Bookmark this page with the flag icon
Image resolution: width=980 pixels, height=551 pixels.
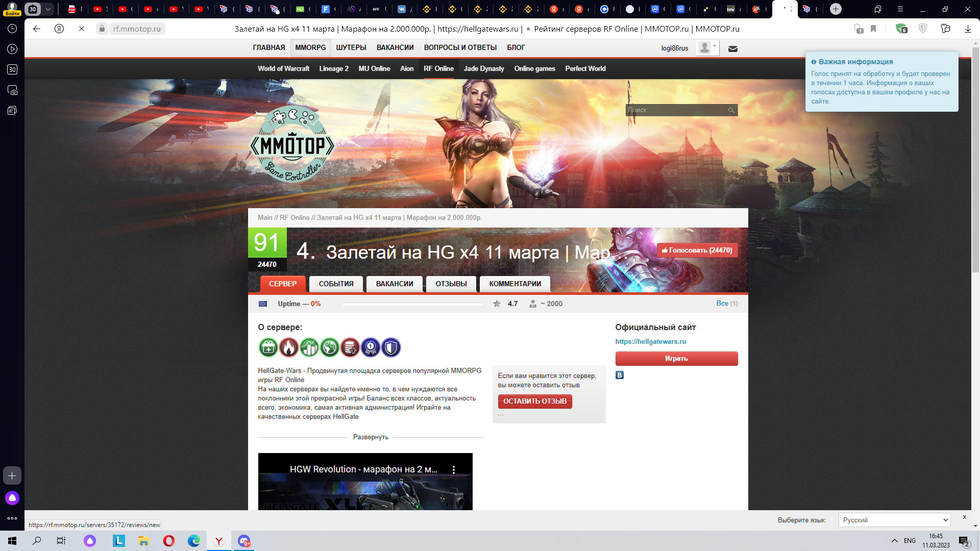pos(873,29)
